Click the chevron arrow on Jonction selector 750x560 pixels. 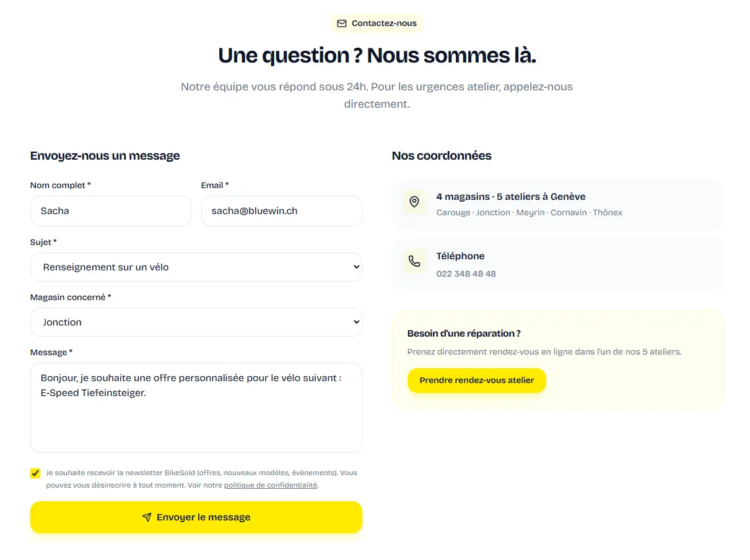pyautogui.click(x=356, y=322)
